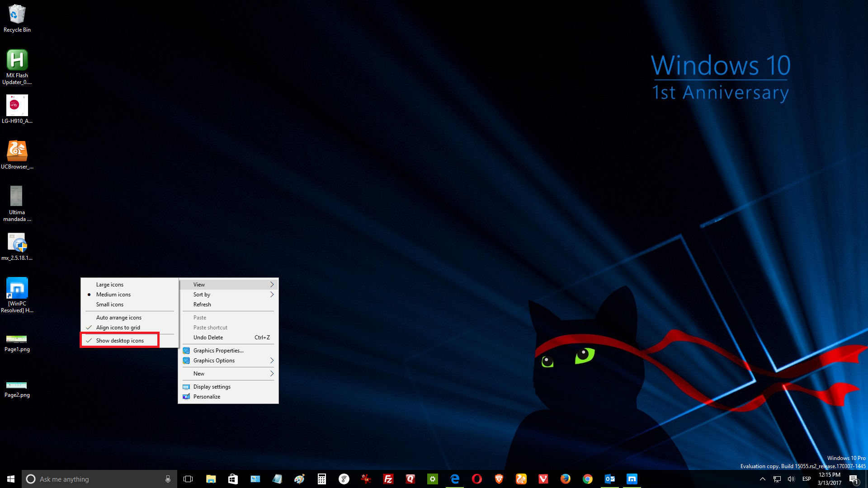Select the Ultima mandada desktop file
This screenshot has width=868, height=488.
pyautogui.click(x=17, y=204)
